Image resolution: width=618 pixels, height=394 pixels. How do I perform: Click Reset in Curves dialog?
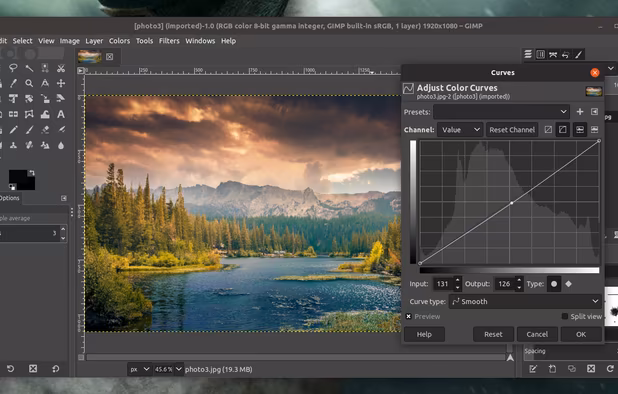(x=493, y=334)
